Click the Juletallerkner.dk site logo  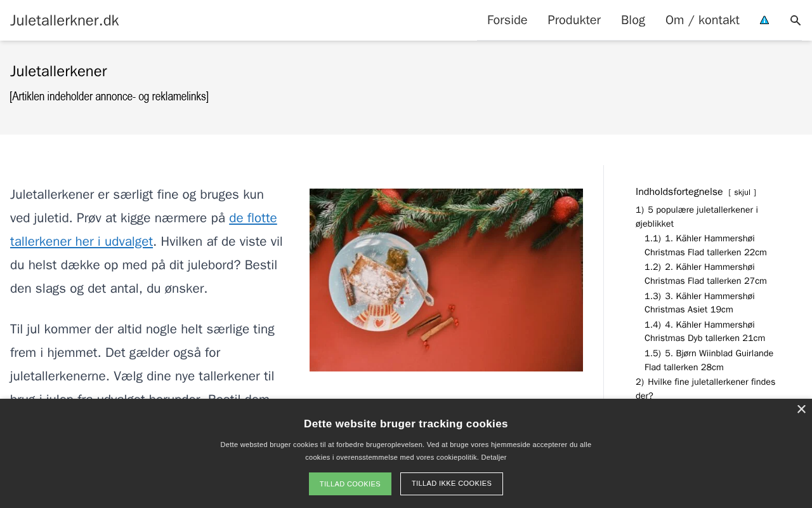(x=65, y=20)
